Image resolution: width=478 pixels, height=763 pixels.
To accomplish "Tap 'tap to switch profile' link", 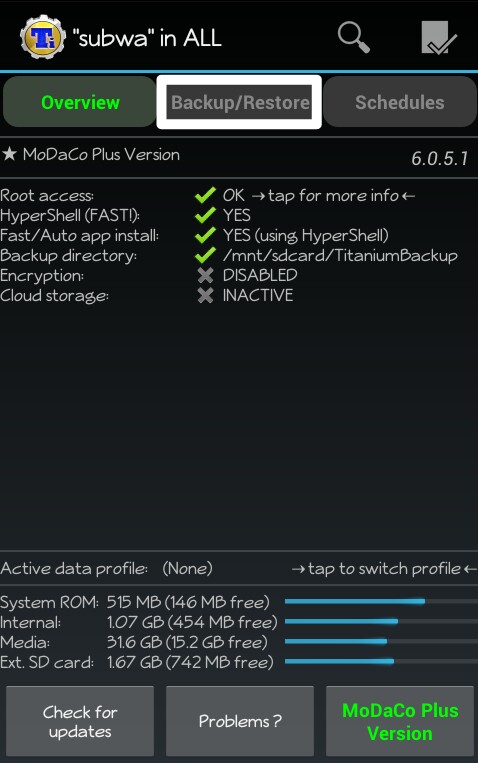I will (384, 568).
